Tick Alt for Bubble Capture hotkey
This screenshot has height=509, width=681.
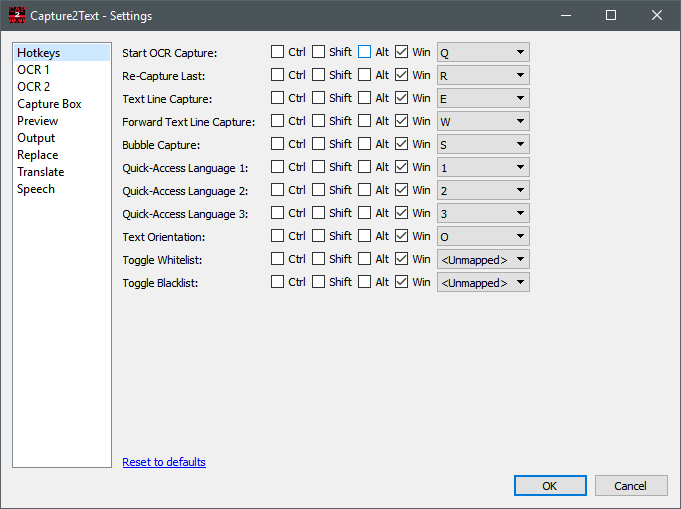click(365, 144)
